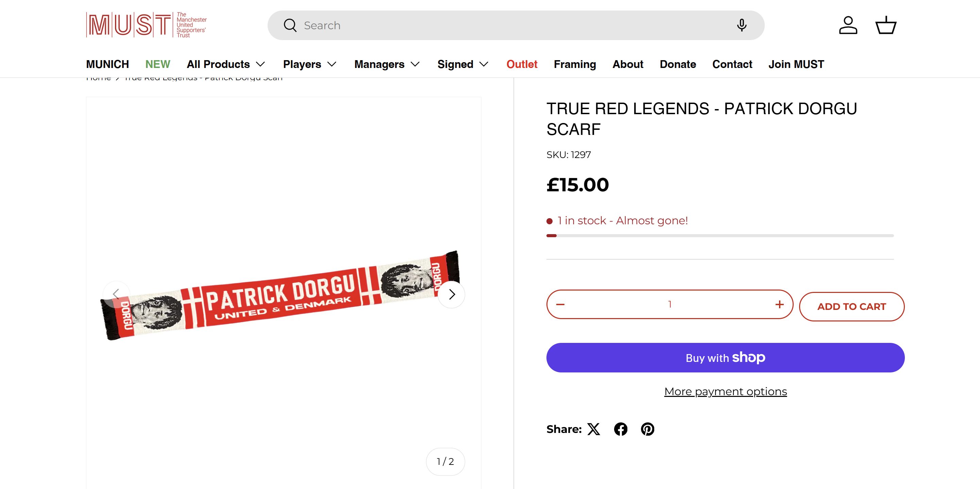The height and width of the screenshot is (489, 980).
Task: Click ADD TO CART button
Action: coord(851,307)
